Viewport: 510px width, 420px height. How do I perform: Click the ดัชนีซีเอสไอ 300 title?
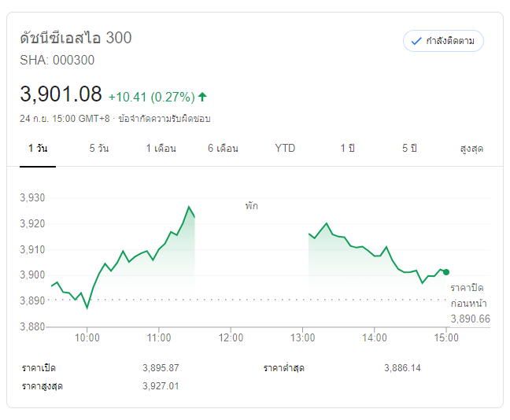(76, 38)
